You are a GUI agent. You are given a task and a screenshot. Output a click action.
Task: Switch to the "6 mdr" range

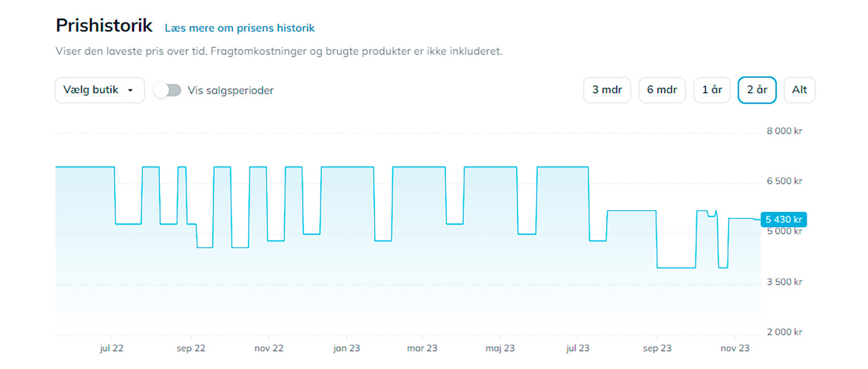662,90
